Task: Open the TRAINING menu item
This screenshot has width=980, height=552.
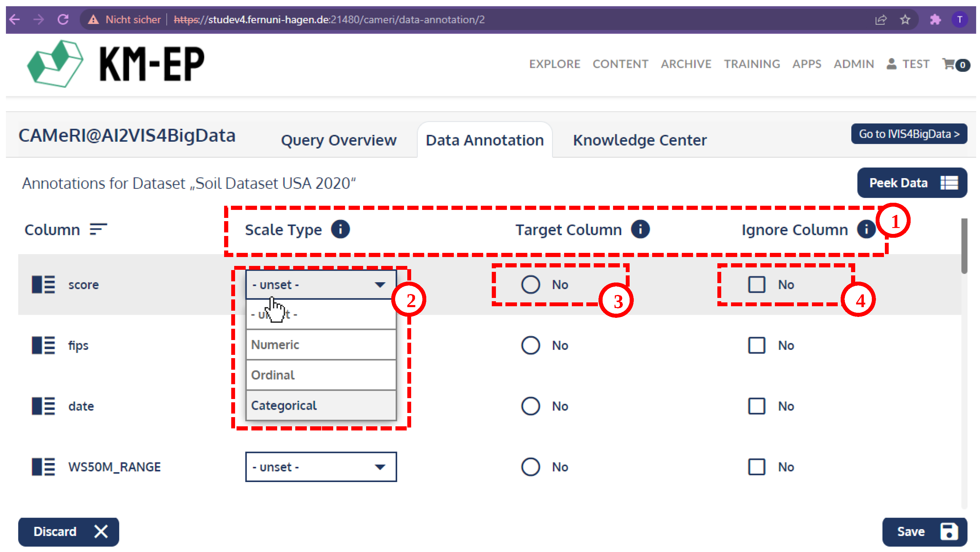Action: [x=752, y=64]
